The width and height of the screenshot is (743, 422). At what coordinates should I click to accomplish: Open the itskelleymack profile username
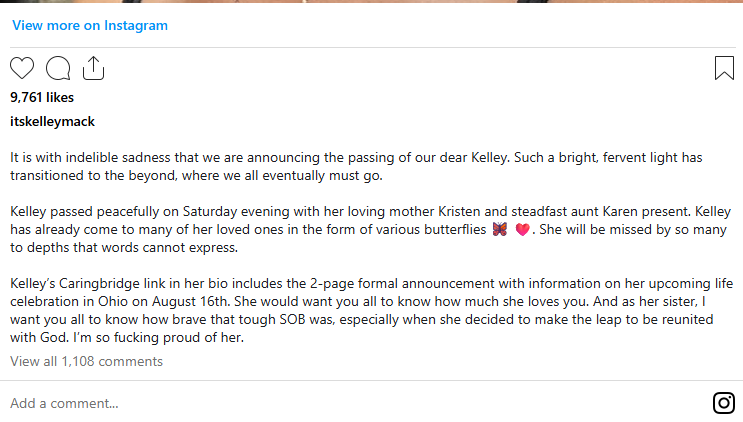click(x=53, y=122)
